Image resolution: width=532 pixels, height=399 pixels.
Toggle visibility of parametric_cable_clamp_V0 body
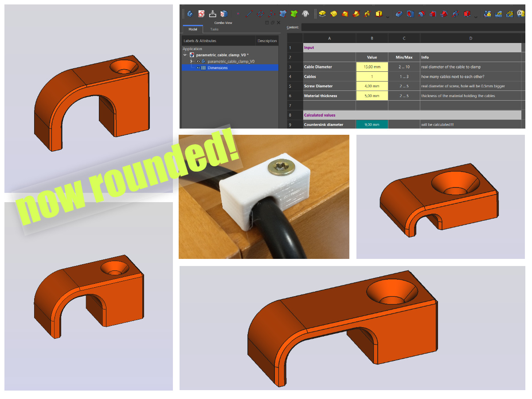tap(198, 61)
